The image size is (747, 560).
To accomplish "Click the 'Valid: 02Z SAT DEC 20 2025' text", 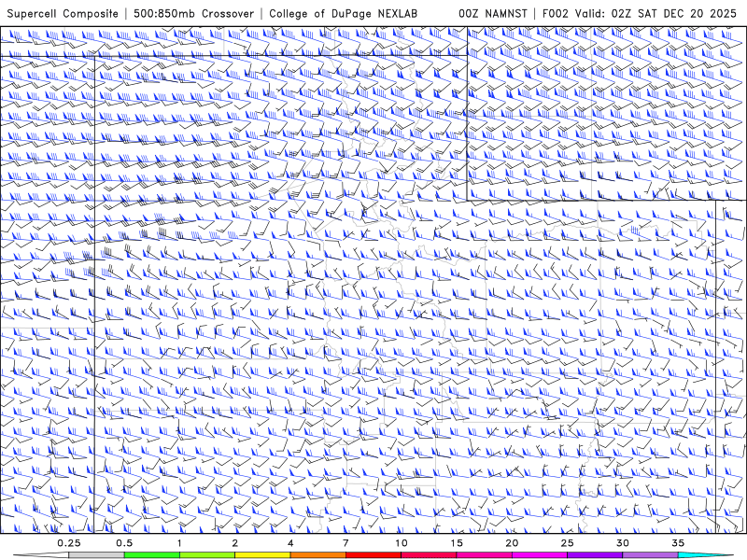I will pos(655,13).
